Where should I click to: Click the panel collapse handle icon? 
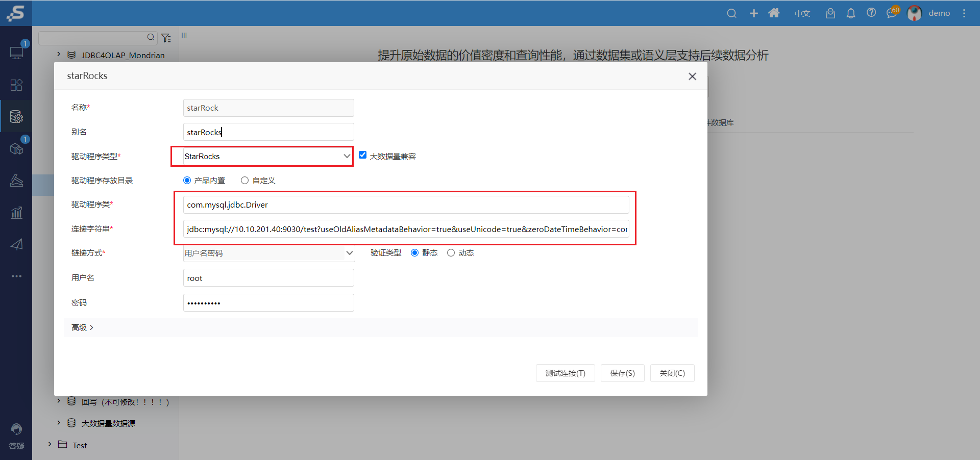click(x=184, y=35)
